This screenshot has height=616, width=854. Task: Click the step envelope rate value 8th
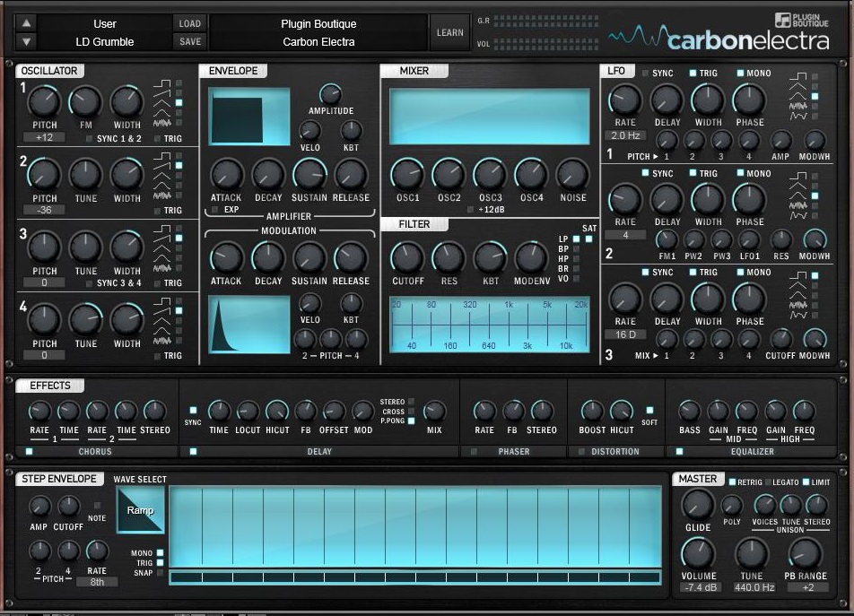97,582
